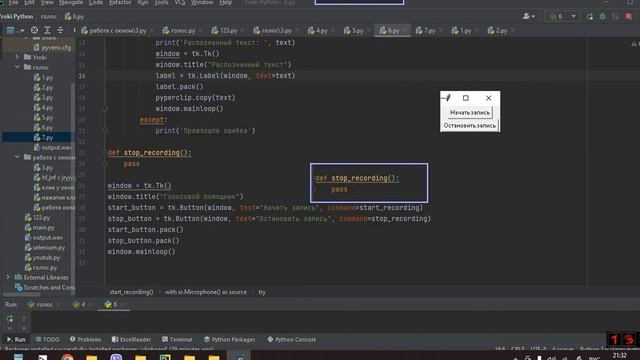Open the Edit menu
This screenshot has width=640, height=360.
pos(29,2)
